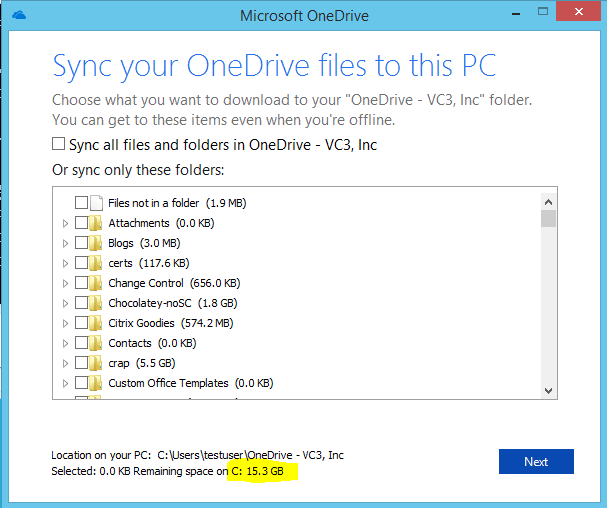This screenshot has width=607, height=508.
Task: Select the Attachments (0.0 KB) label
Action: point(161,223)
